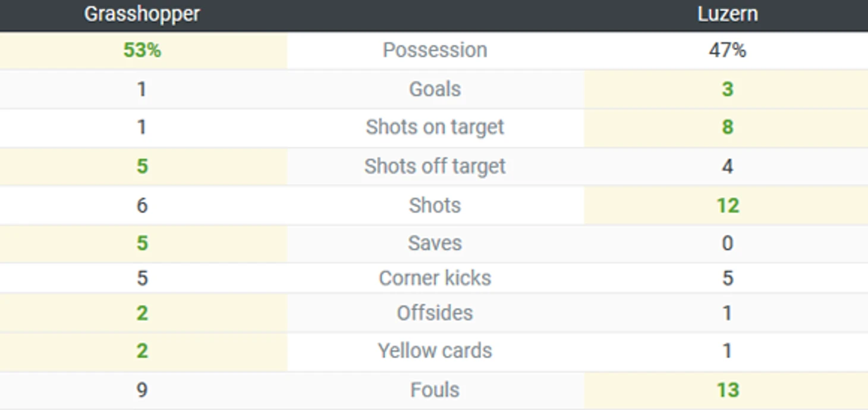Select the Saves row label
Viewport: 868px width, 410px height.
435,243
